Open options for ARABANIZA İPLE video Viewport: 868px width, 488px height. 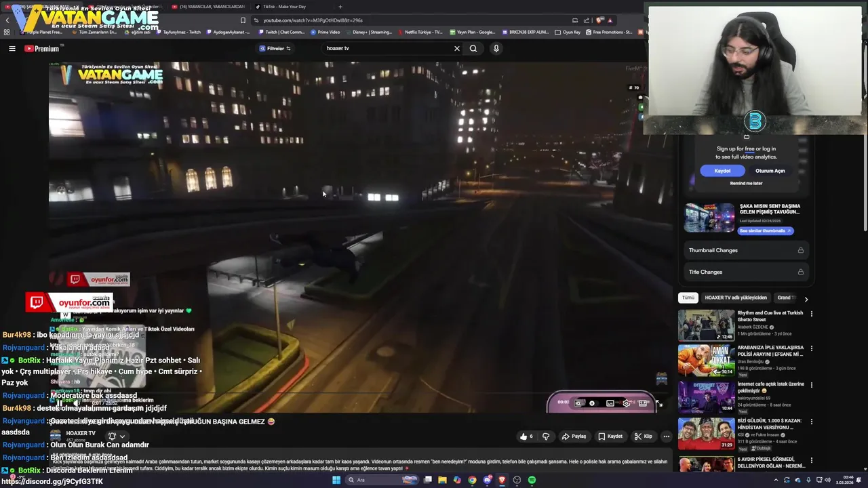pyautogui.click(x=811, y=348)
